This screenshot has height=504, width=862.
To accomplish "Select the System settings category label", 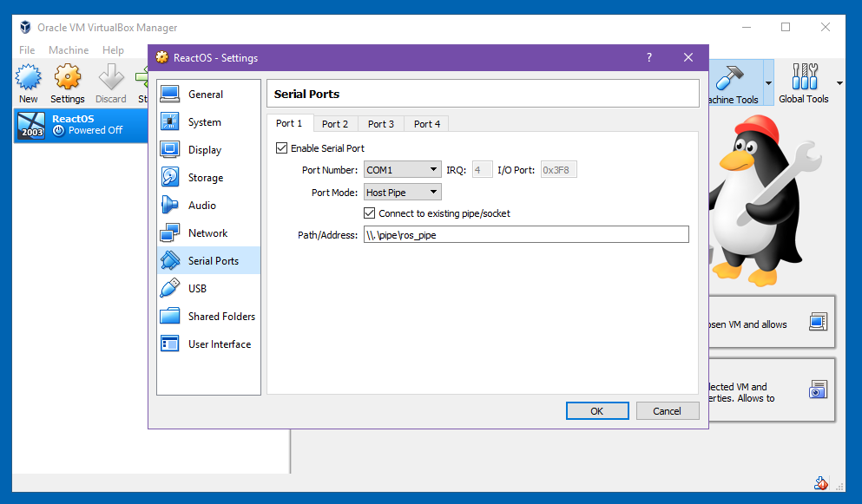I will 205,122.
